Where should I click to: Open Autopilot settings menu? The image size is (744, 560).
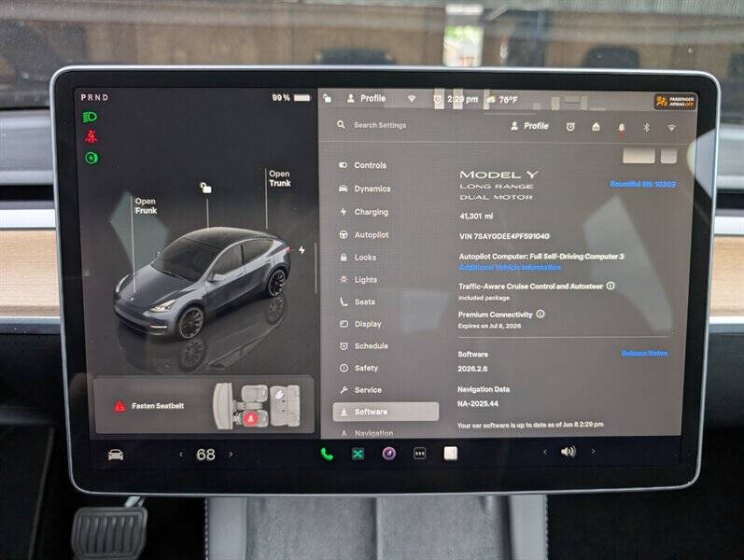coord(364,234)
